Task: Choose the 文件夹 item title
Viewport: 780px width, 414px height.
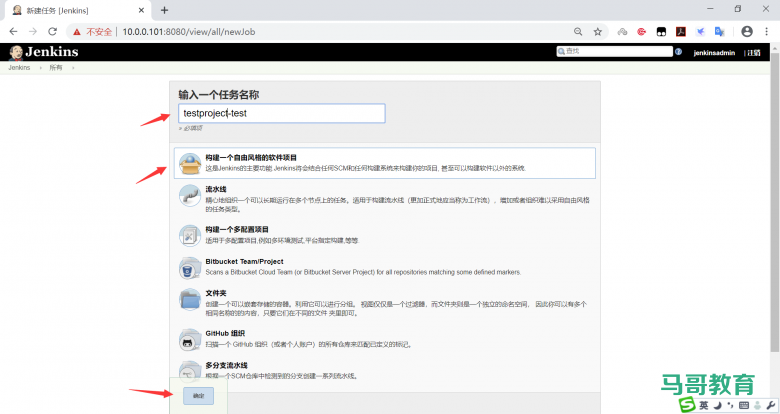Action: pos(216,293)
